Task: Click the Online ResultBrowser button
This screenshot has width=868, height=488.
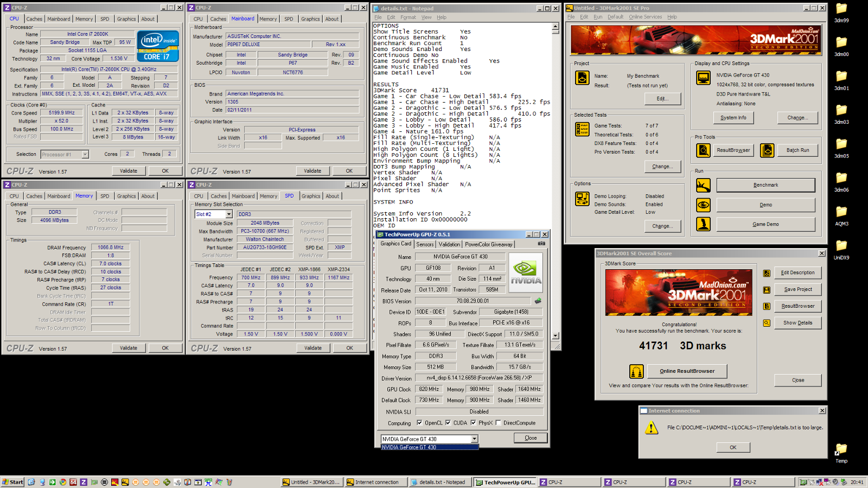Action: click(687, 371)
